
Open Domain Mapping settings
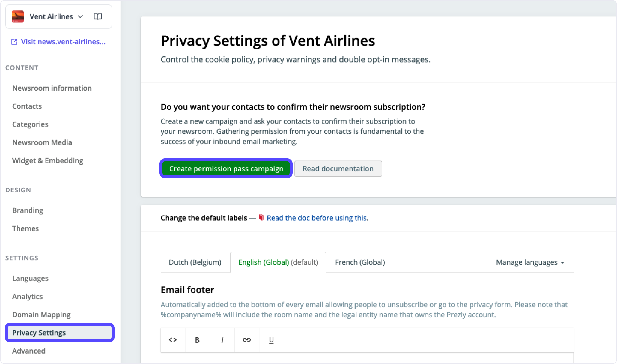tap(41, 315)
